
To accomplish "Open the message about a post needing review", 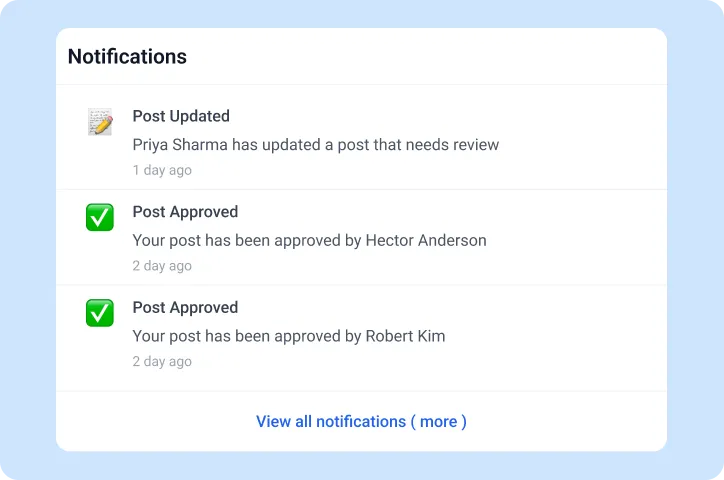I will pyautogui.click(x=315, y=145).
